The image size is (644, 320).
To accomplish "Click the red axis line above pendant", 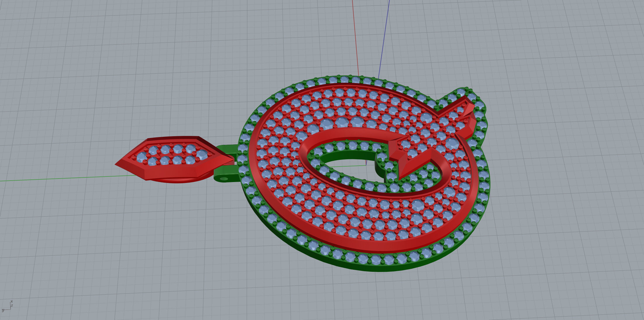I will click(x=355, y=38).
